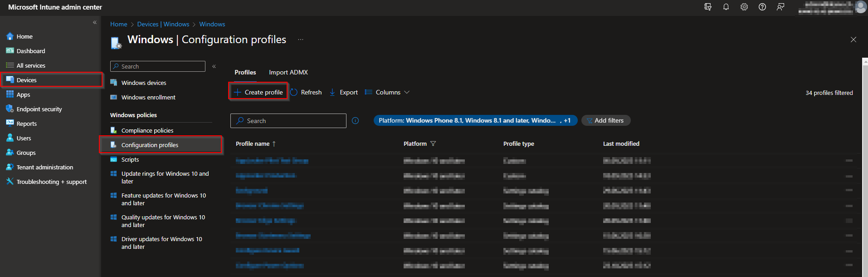
Task: Open the Platform column filter icon
Action: point(433,143)
